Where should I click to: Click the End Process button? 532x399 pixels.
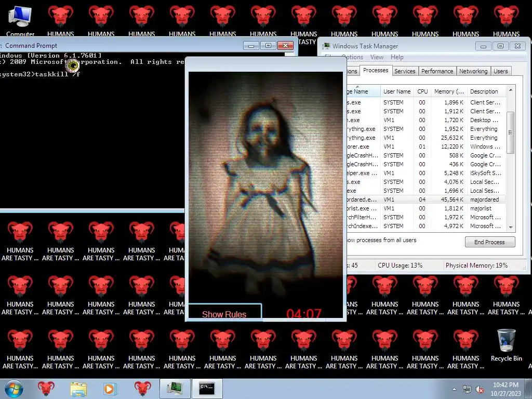point(489,242)
